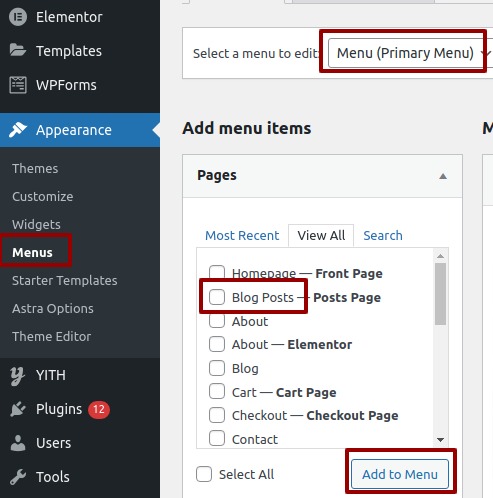Click the Posts Page label text

point(347,297)
